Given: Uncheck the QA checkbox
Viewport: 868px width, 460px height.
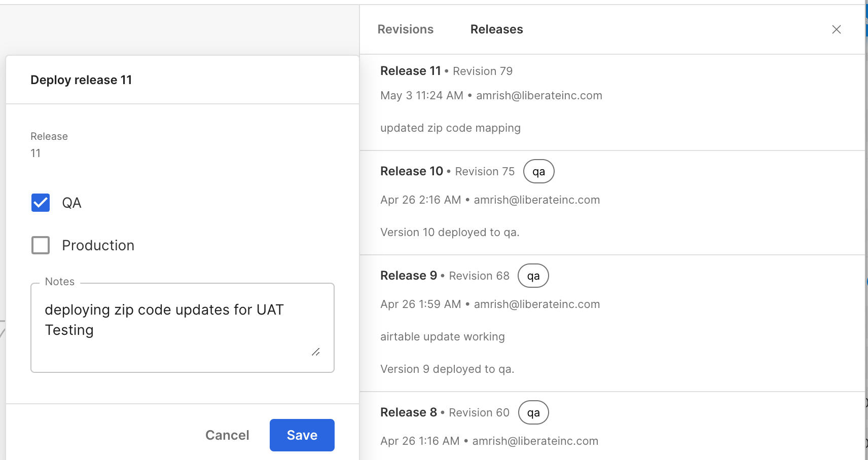Looking at the screenshot, I should click(x=41, y=203).
